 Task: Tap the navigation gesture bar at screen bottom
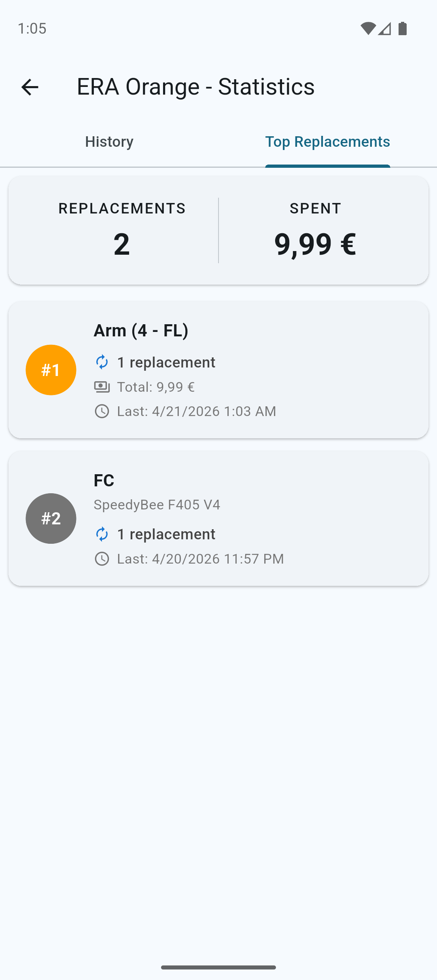[x=218, y=967]
